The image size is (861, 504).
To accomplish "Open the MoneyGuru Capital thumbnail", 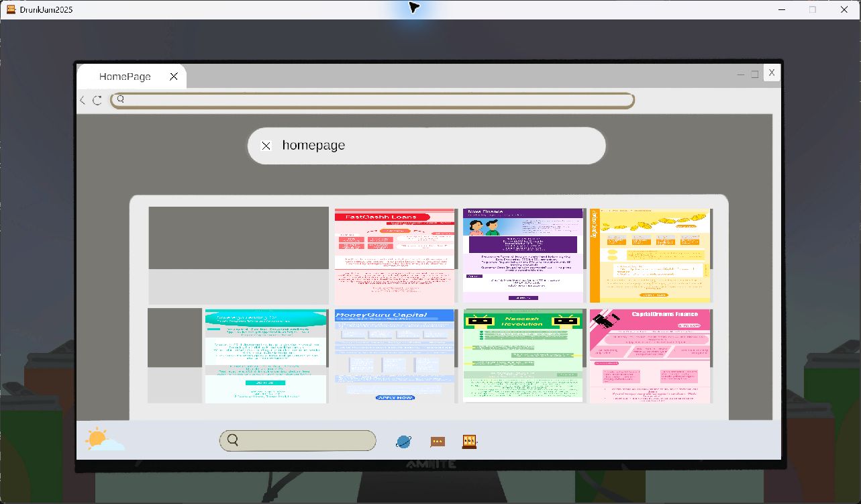I will click(x=395, y=356).
